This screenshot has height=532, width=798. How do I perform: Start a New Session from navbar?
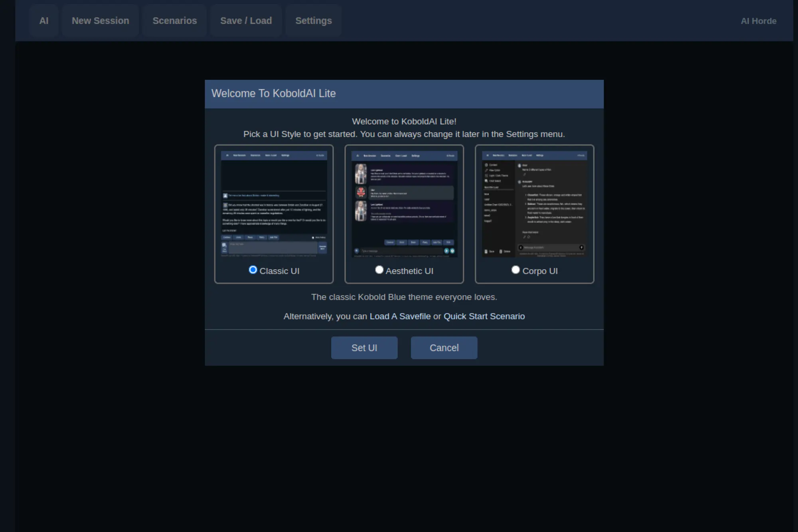(100, 21)
